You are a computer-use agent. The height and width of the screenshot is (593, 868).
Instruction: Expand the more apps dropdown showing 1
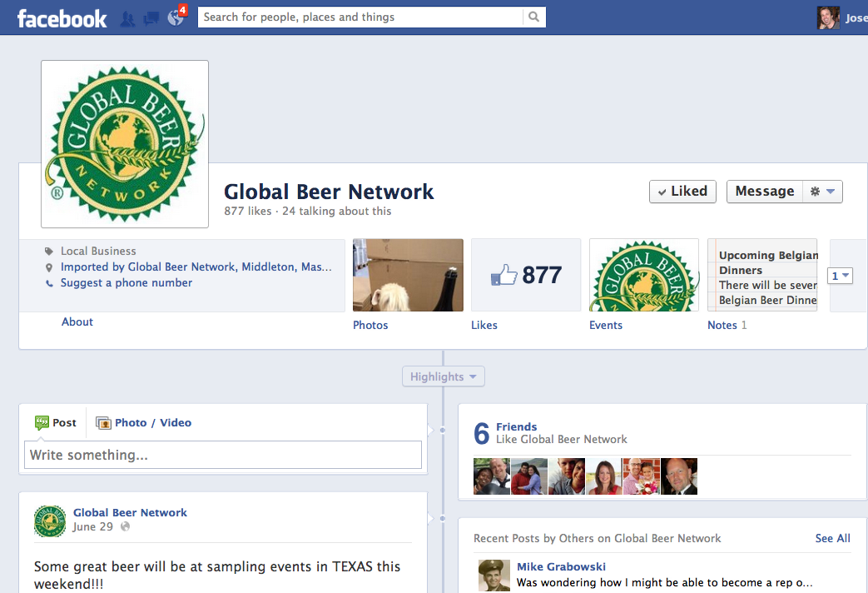840,276
